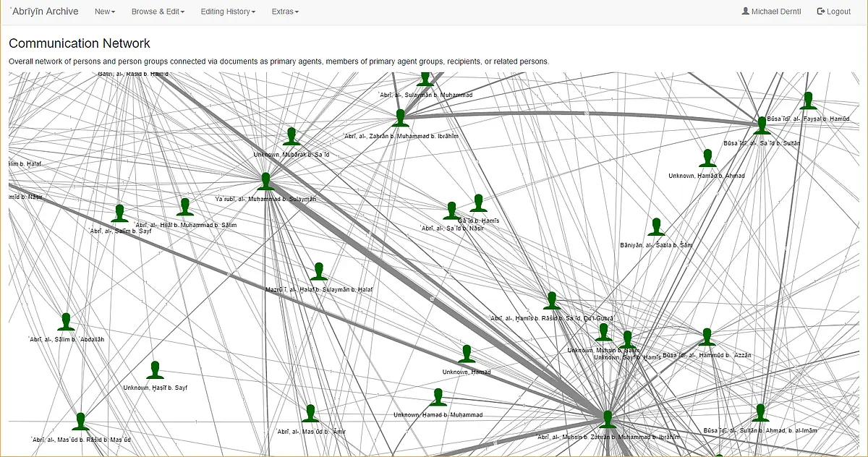Image resolution: width=868 pixels, height=457 pixels.
Task: Select the Ḥamad b. Muḥammad person node
Action: coord(438,398)
